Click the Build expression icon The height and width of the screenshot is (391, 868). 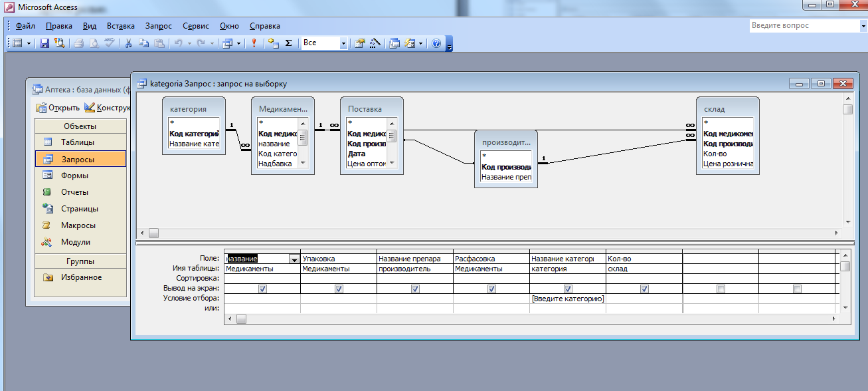point(375,43)
